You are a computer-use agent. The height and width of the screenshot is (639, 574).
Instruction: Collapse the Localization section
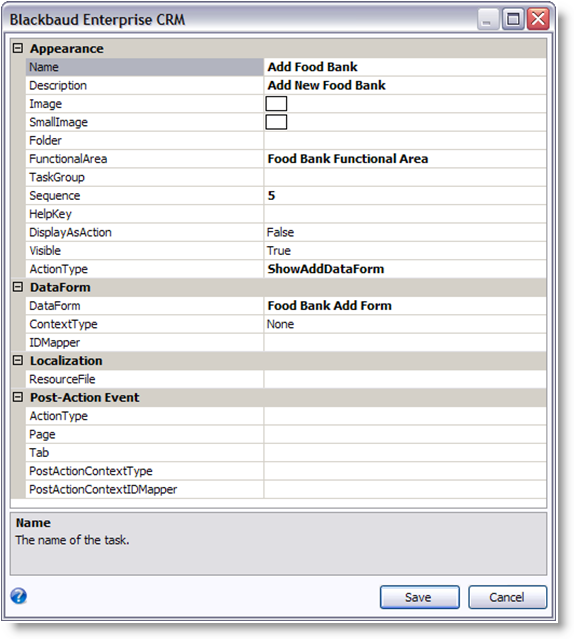tap(18, 360)
